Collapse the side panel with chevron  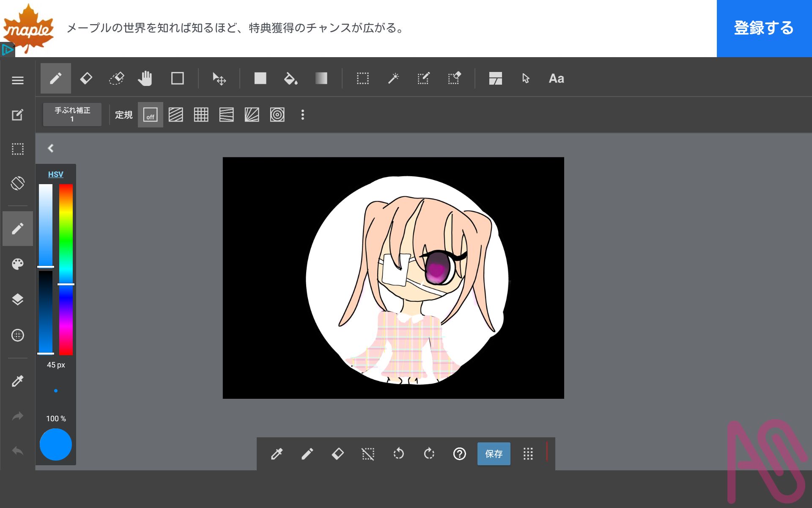(x=51, y=148)
